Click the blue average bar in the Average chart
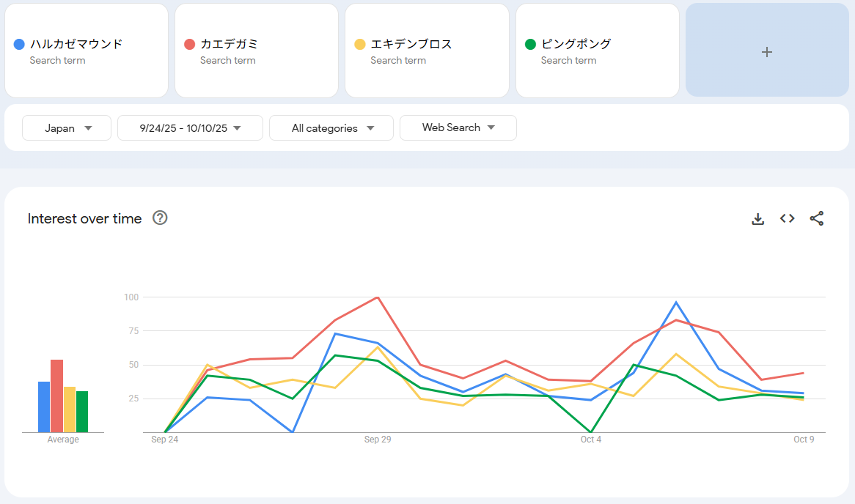 click(44, 407)
